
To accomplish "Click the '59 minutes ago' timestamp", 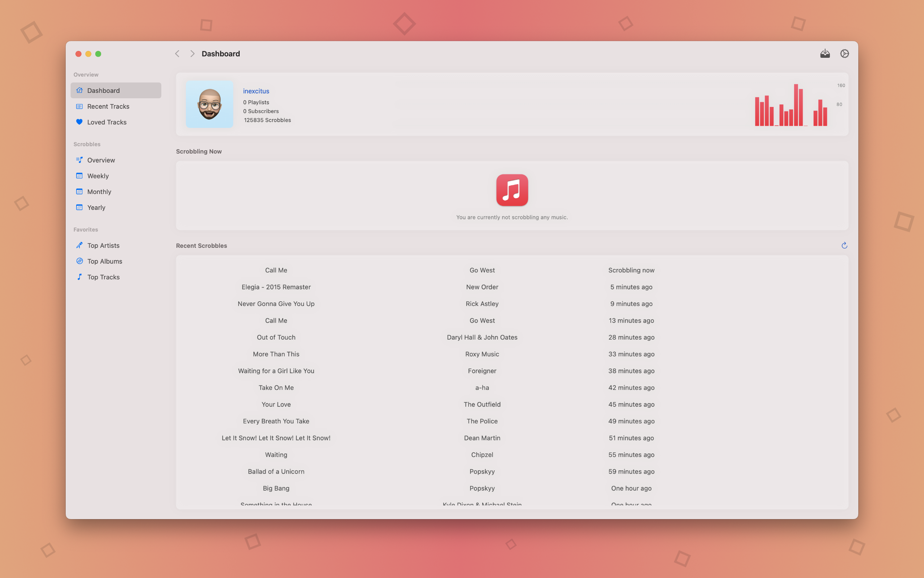I will (631, 471).
